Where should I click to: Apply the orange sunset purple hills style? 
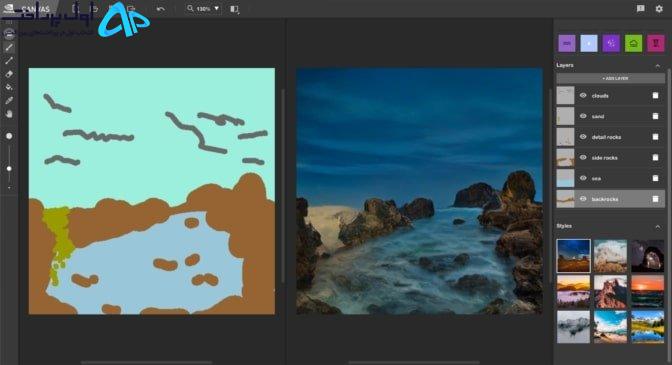[573, 292]
